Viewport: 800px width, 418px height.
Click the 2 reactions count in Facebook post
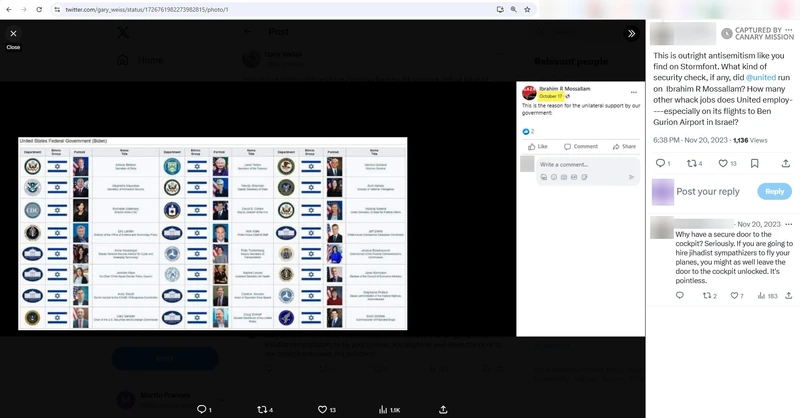528,132
